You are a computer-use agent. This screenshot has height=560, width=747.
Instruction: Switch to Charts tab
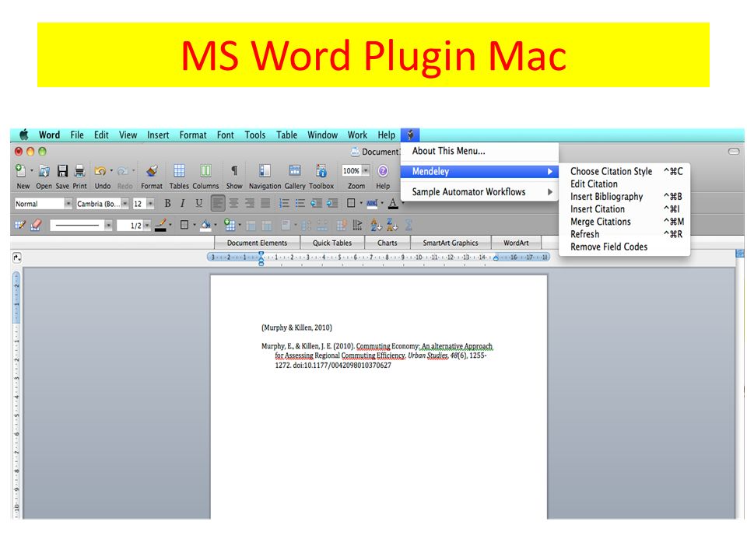click(x=388, y=243)
